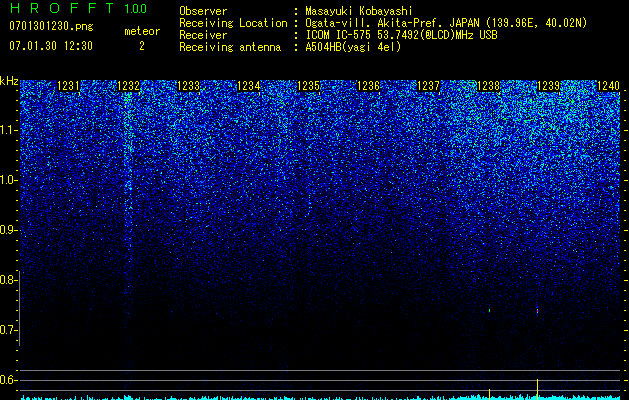Select the version number 1.0.0
Viewport: 629px width, 400px height.
[135, 8]
